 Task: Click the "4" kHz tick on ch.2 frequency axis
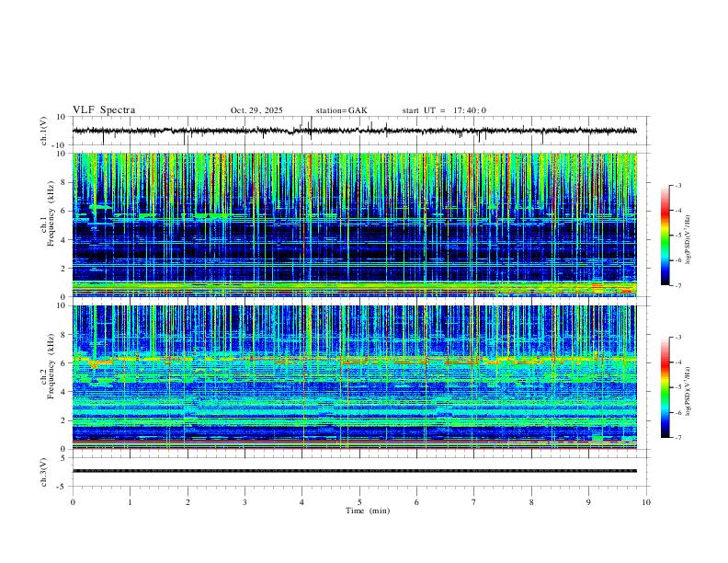tap(64, 392)
